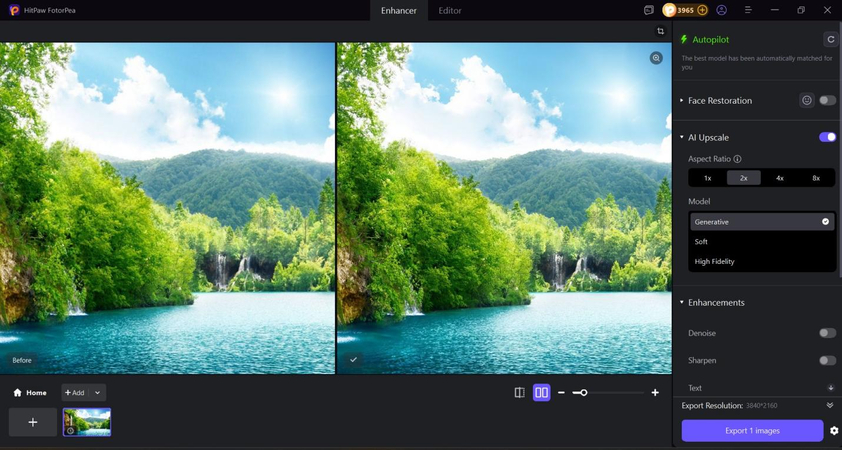
Task: Expand the Text enhancement option arrow
Action: (831, 388)
